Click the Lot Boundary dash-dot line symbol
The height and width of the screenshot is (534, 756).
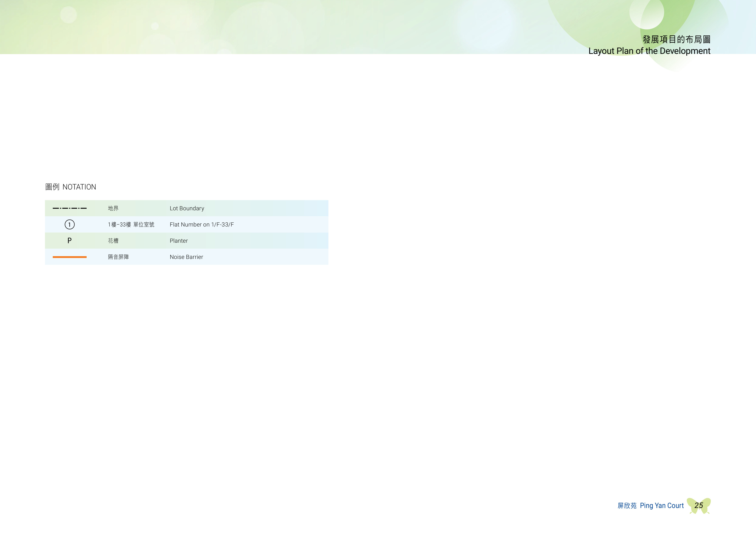(x=69, y=208)
